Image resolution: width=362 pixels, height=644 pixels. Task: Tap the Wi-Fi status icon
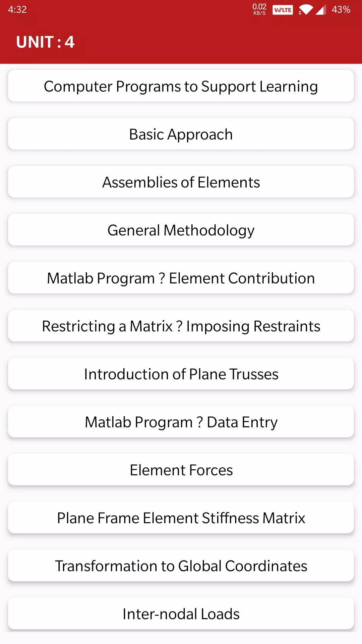pos(306,10)
